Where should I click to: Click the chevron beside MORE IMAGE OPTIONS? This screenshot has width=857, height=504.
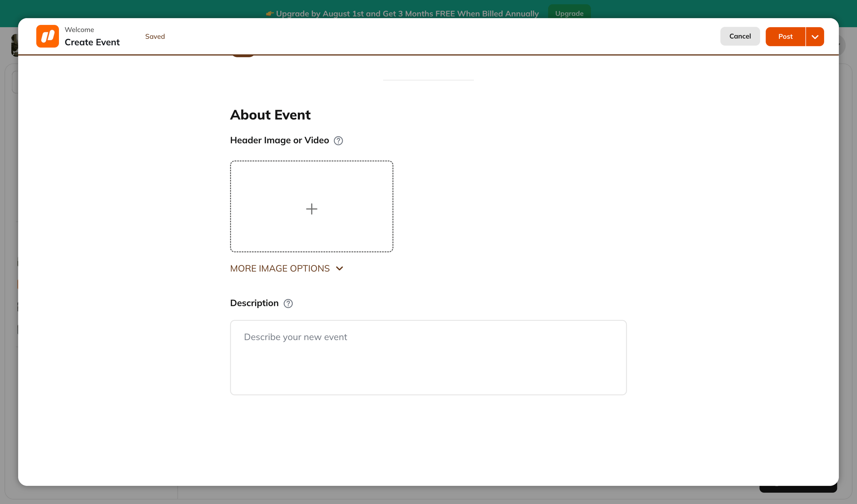click(340, 268)
